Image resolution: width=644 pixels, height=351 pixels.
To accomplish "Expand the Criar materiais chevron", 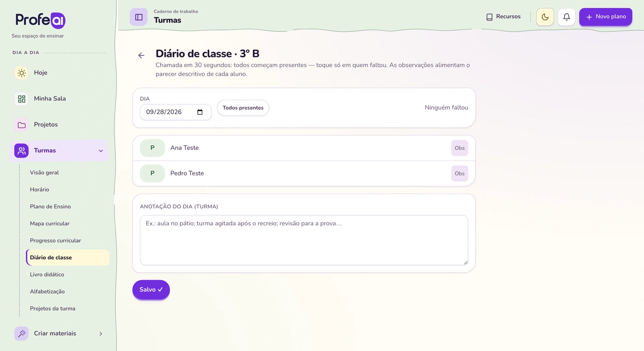I will (x=101, y=334).
